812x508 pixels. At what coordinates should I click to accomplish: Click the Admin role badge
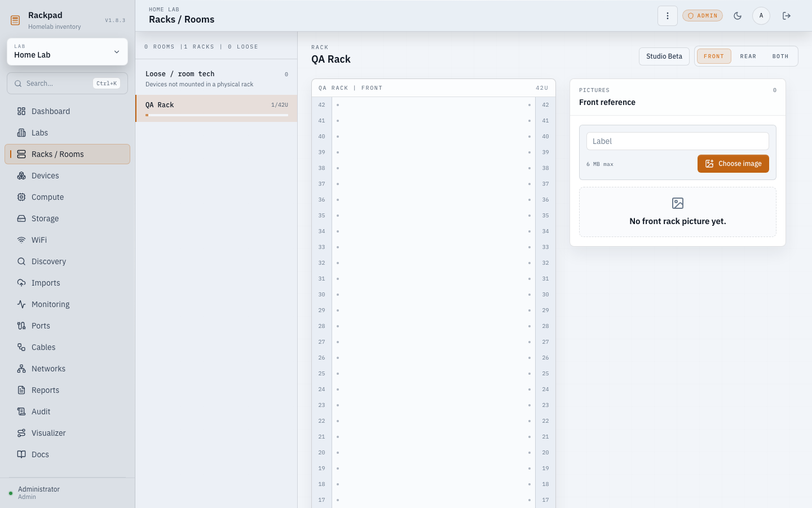coord(703,16)
